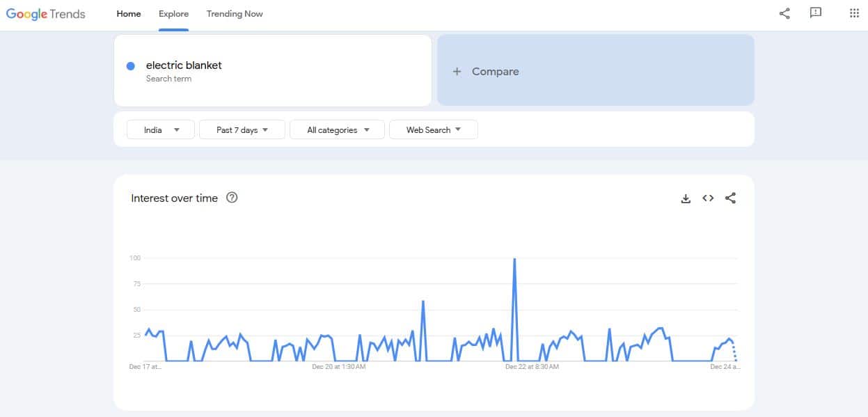Share the Interest over time chart

click(x=730, y=198)
